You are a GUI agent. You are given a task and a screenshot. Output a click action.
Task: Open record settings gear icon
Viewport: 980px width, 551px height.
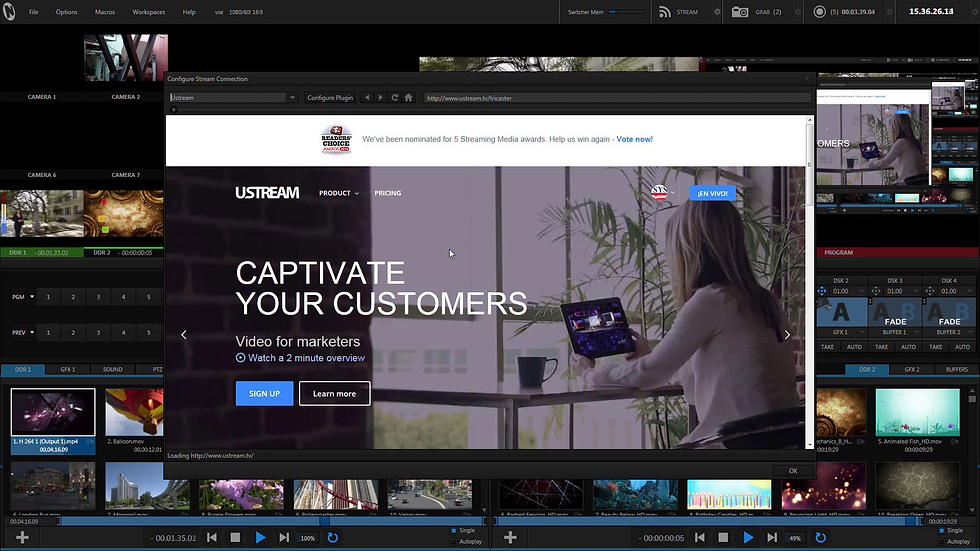890,12
